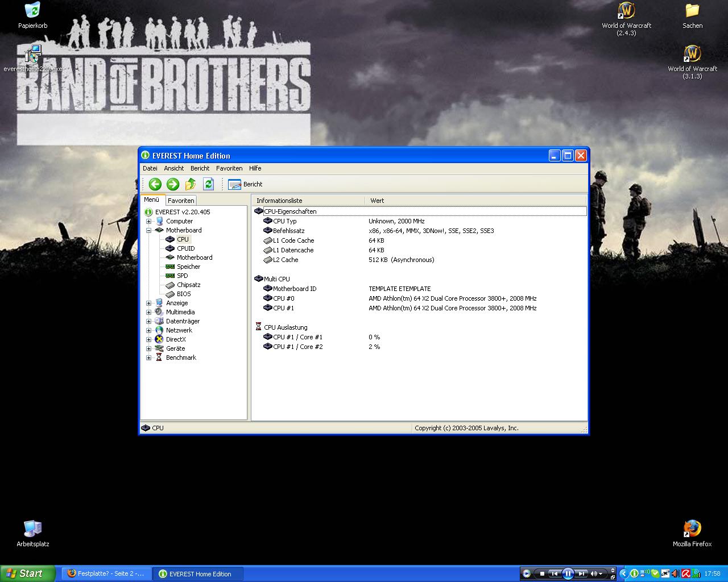Click the Computer icon in the tree
Image resolution: width=728 pixels, height=582 pixels.
click(159, 221)
